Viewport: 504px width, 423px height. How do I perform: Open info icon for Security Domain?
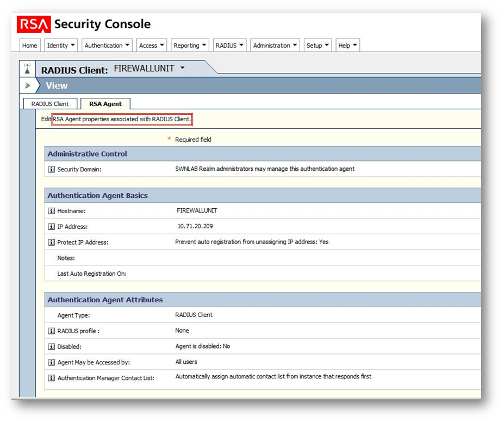(51, 169)
